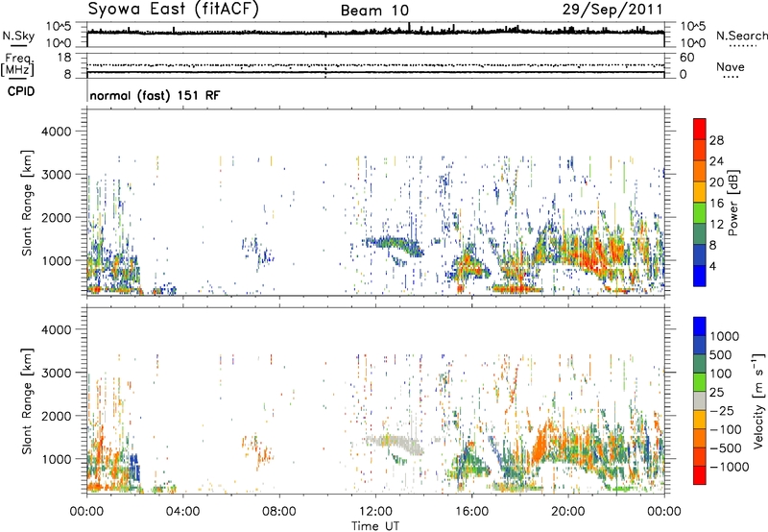The height and width of the screenshot is (532, 768).
Task: Click the 'N.Search' legend label
Action: pyautogui.click(x=742, y=36)
